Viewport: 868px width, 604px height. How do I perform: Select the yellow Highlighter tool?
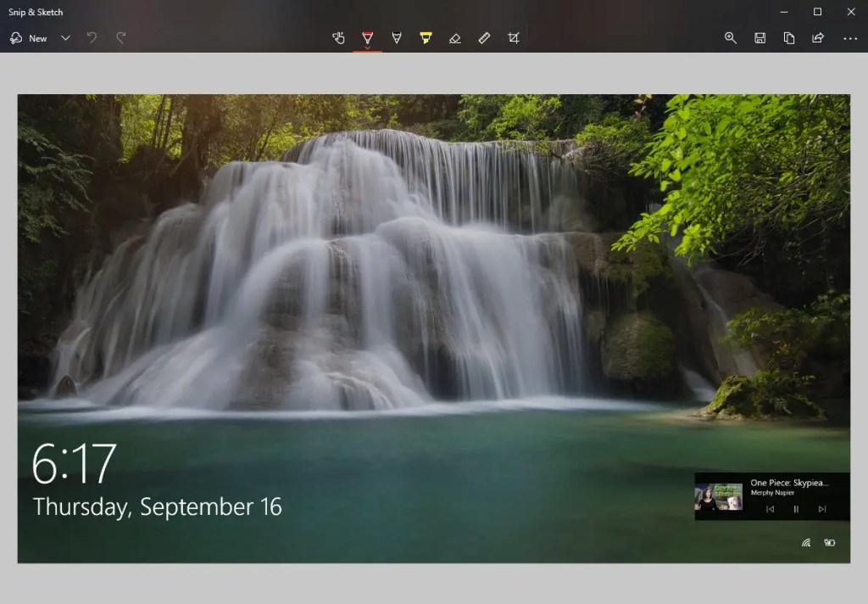coord(426,37)
